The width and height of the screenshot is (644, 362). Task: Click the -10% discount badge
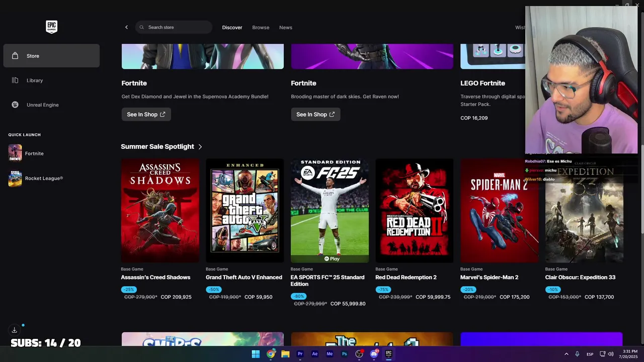(553, 290)
